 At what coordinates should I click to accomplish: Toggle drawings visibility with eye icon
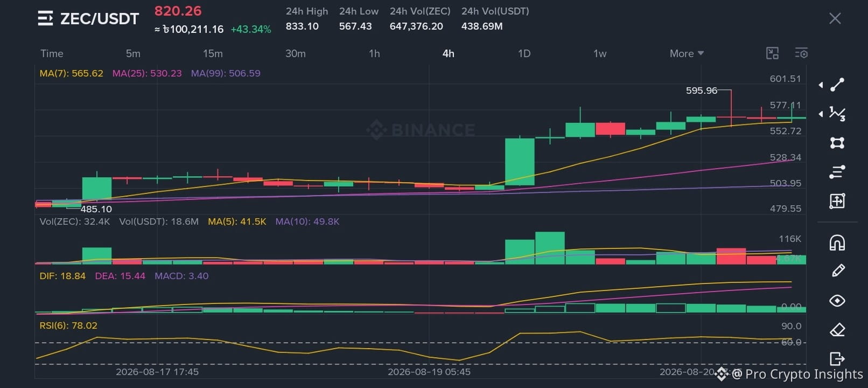point(837,300)
